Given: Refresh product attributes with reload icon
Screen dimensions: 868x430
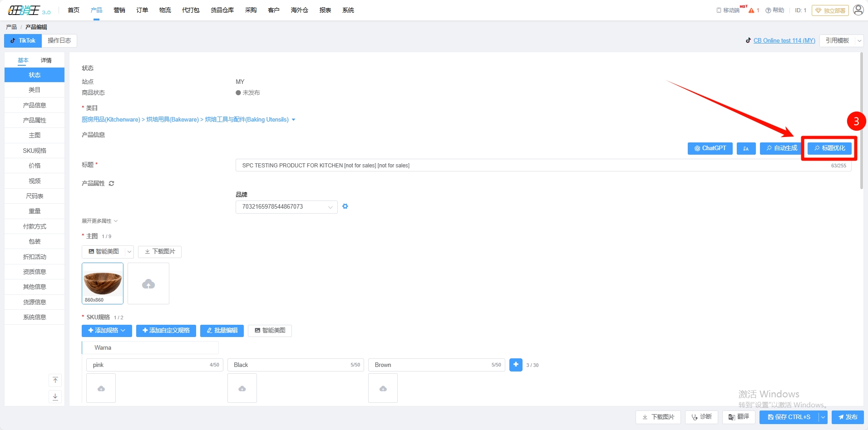Looking at the screenshot, I should 111,184.
